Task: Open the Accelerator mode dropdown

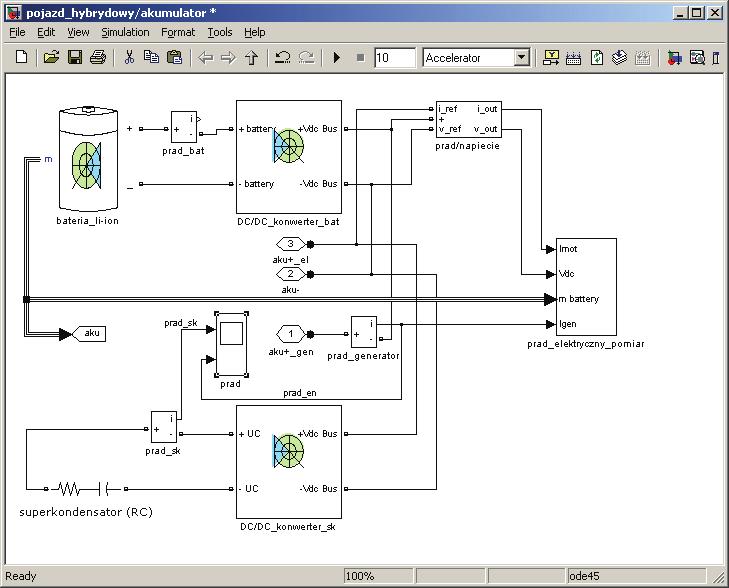Action: [522, 58]
